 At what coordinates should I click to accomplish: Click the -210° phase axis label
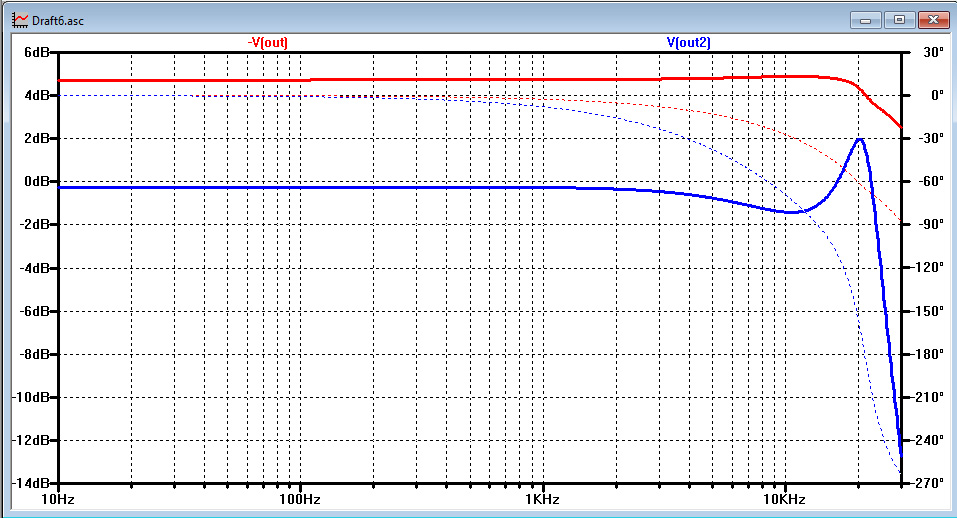pyautogui.click(x=928, y=397)
